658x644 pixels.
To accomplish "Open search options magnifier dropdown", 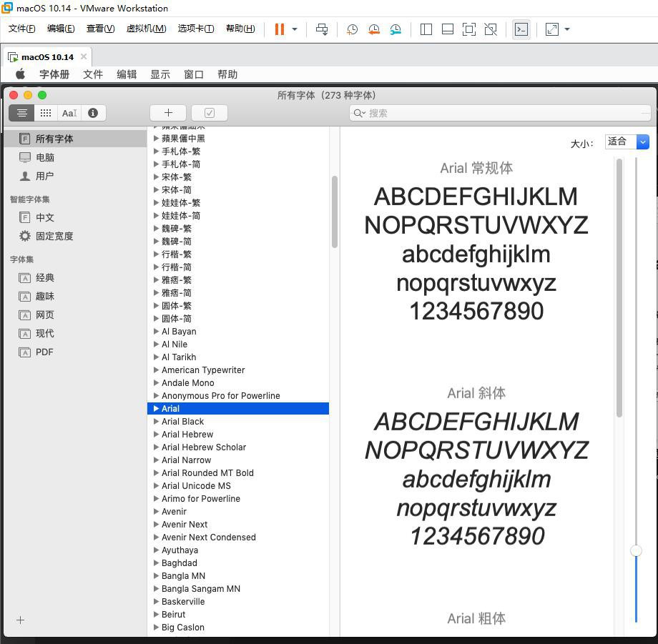I will pos(359,113).
